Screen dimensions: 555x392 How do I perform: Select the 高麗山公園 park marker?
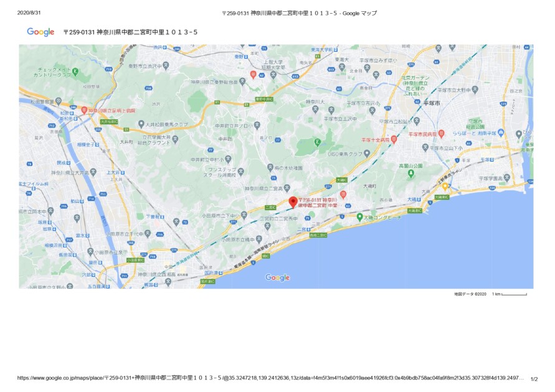[410, 173]
